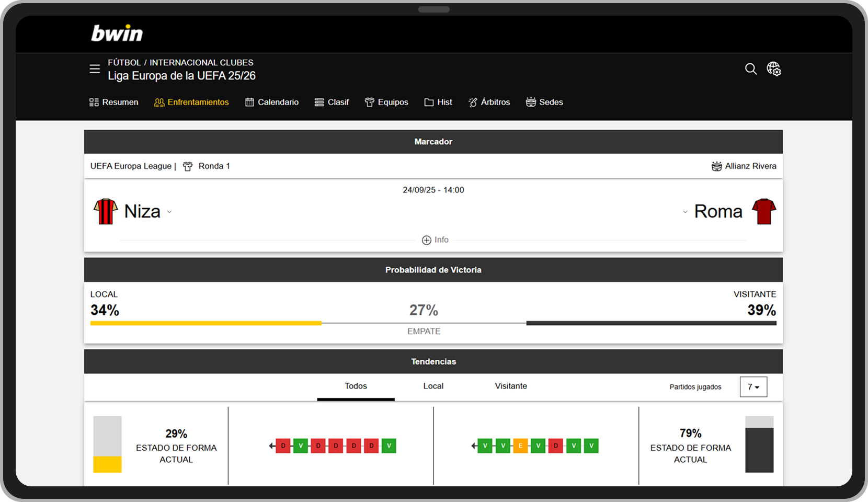Click the dark VISITANTE probability bar
Screen dimensions: 868x502
[652, 323]
